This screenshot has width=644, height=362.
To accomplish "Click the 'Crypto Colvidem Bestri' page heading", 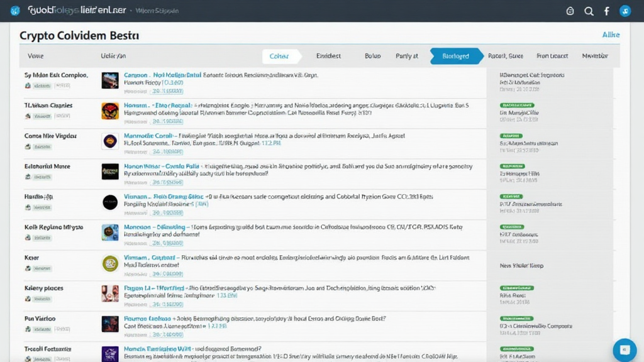I will (x=79, y=36).
